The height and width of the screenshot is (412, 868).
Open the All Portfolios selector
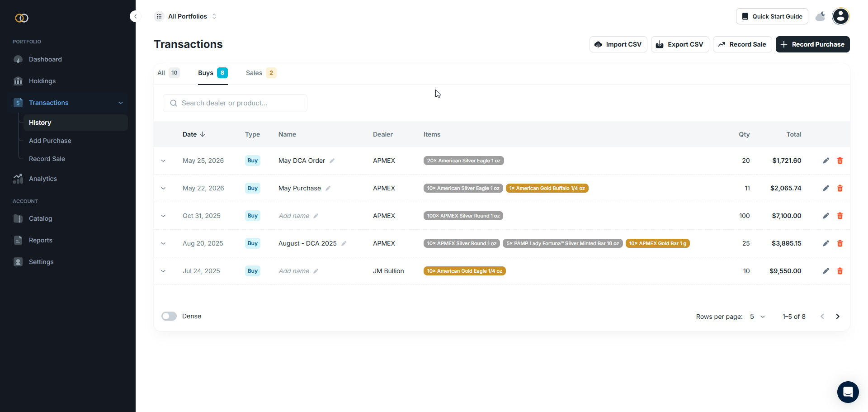(186, 16)
